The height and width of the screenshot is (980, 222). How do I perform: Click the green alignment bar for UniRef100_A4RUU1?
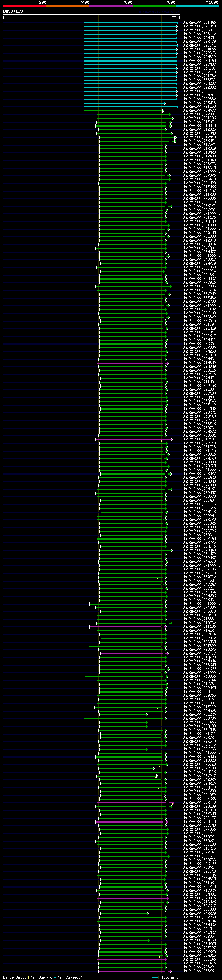pyautogui.click(x=134, y=114)
